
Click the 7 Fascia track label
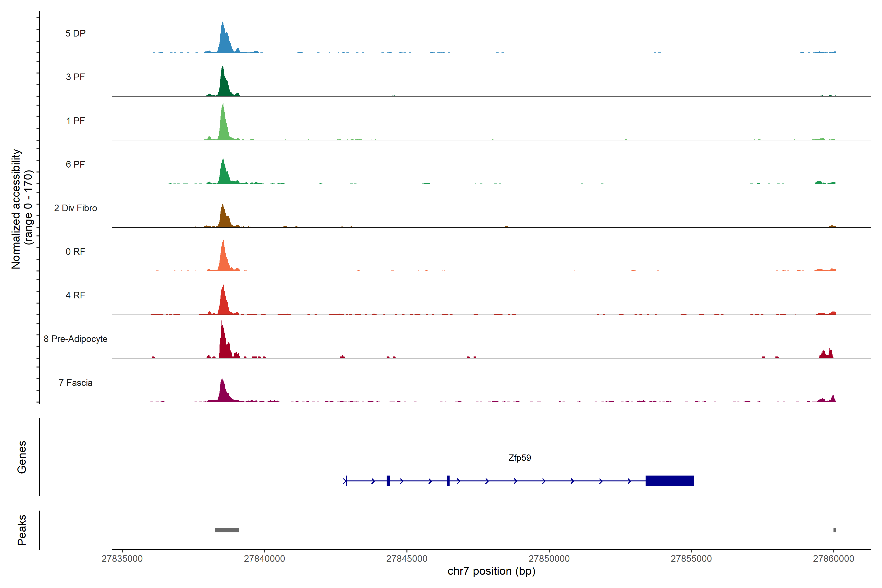(x=75, y=383)
